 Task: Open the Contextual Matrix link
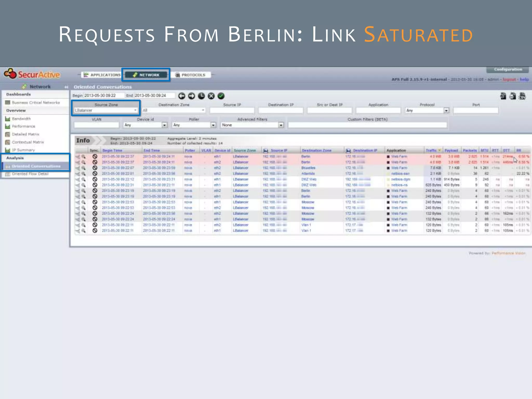(28, 142)
